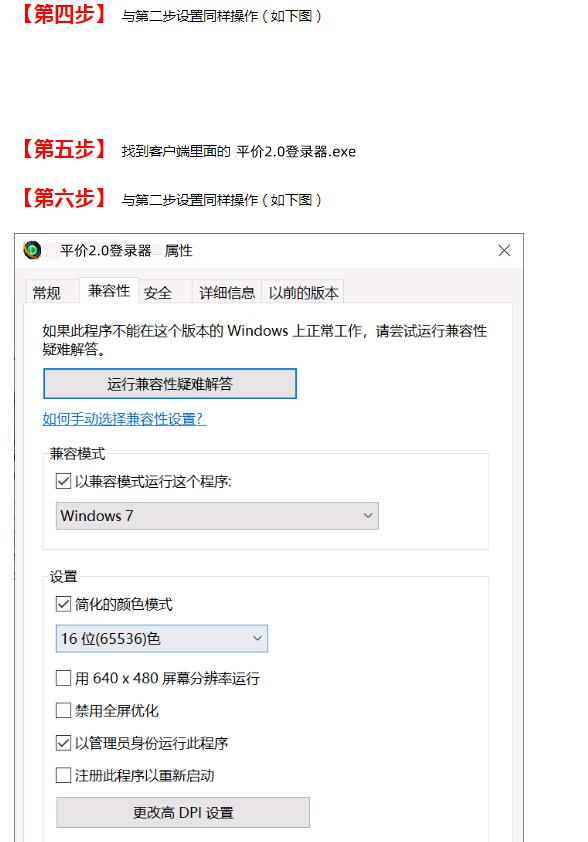588x842 pixels.
Task: Open the 更改高 DPI 设置 button
Action: tap(183, 812)
